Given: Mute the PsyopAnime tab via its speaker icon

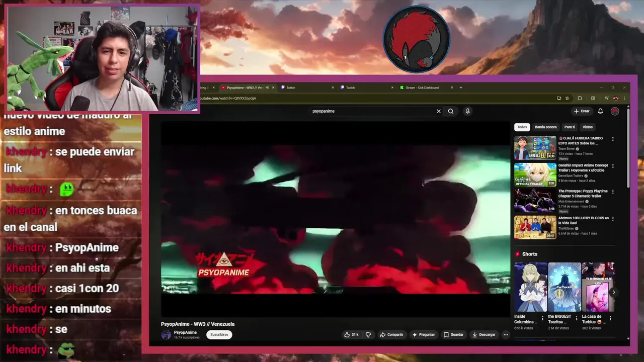Looking at the screenshot, I should pos(267,87).
